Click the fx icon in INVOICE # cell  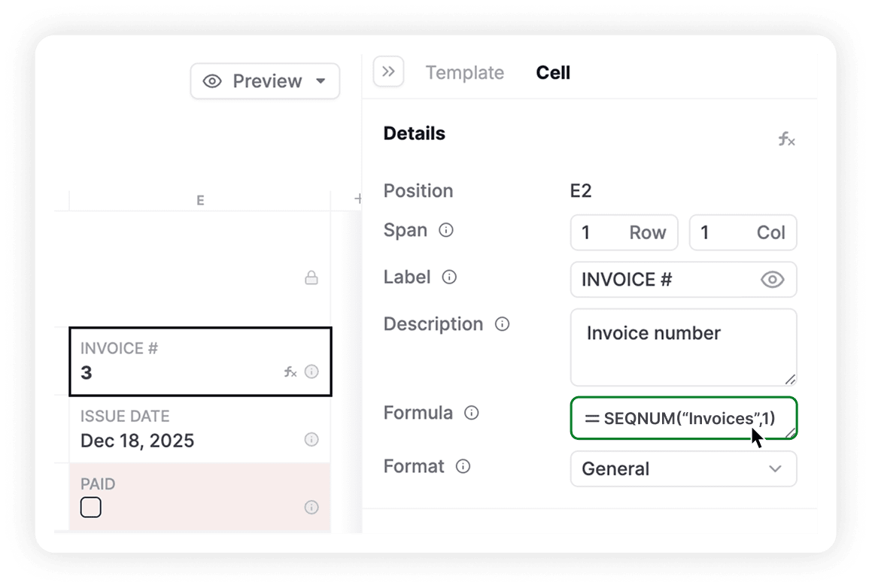click(290, 371)
